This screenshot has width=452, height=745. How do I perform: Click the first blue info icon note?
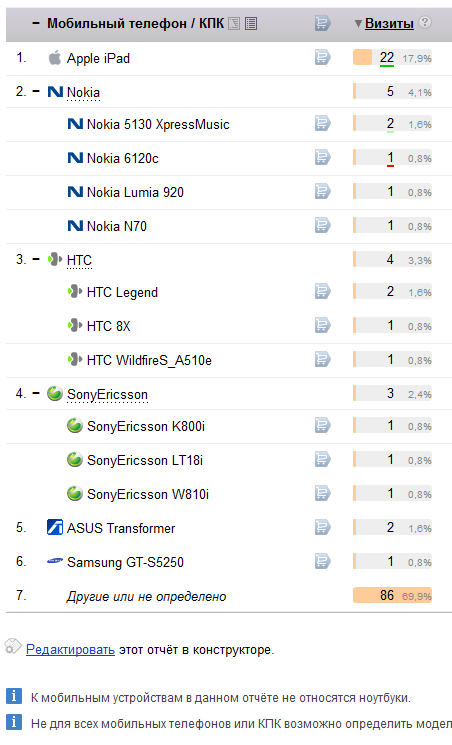[14, 696]
